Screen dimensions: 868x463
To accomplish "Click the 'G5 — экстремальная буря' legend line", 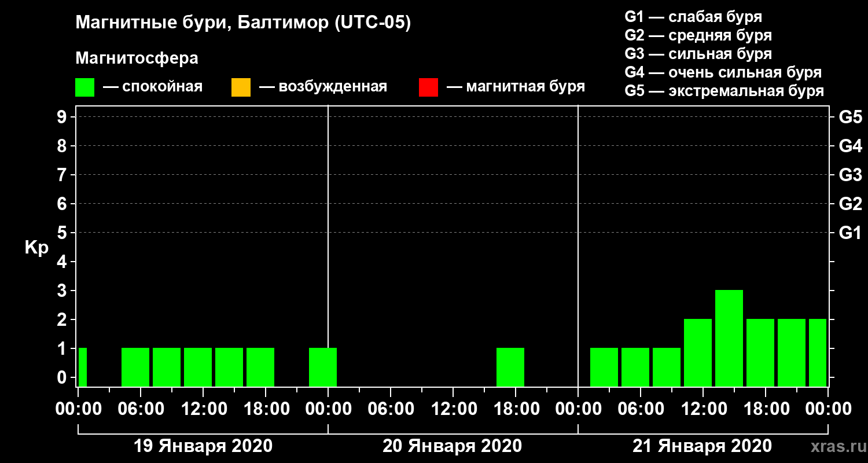I will click(x=724, y=91).
